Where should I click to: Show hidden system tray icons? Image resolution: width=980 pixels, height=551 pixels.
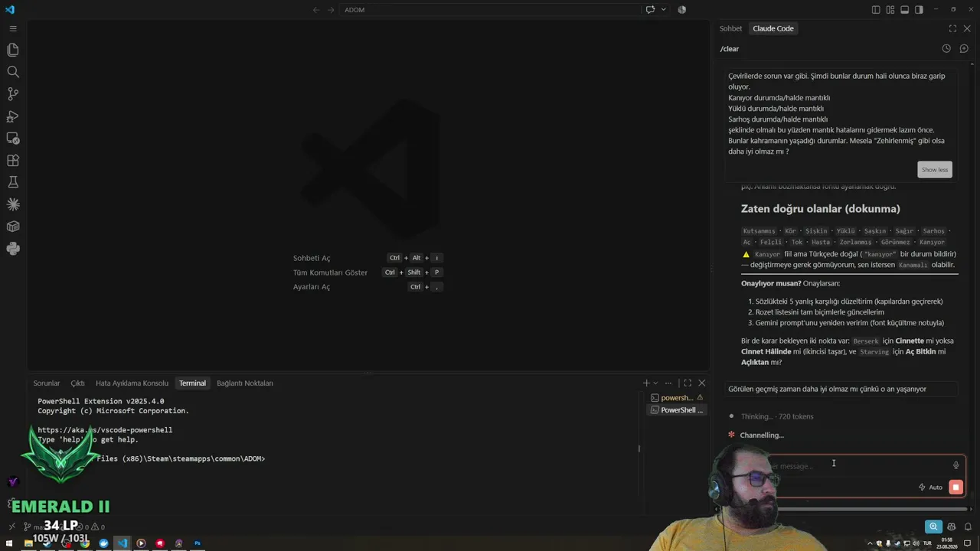click(871, 543)
